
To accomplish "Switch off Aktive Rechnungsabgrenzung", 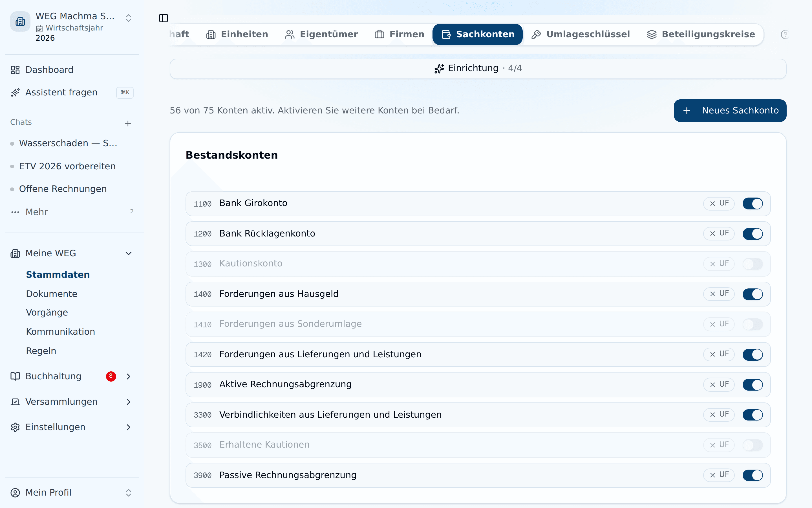I will point(752,385).
